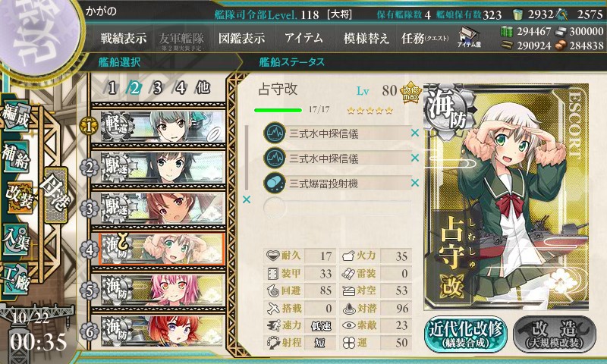Click first 三式水中探信儀 sonar equipment icon
This screenshot has height=364, width=607.
pos(275,133)
